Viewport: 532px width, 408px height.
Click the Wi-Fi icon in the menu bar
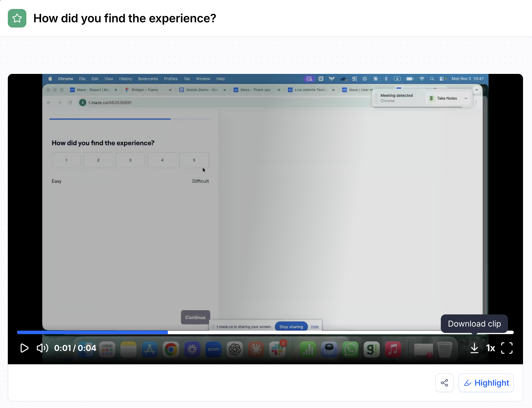pos(422,79)
